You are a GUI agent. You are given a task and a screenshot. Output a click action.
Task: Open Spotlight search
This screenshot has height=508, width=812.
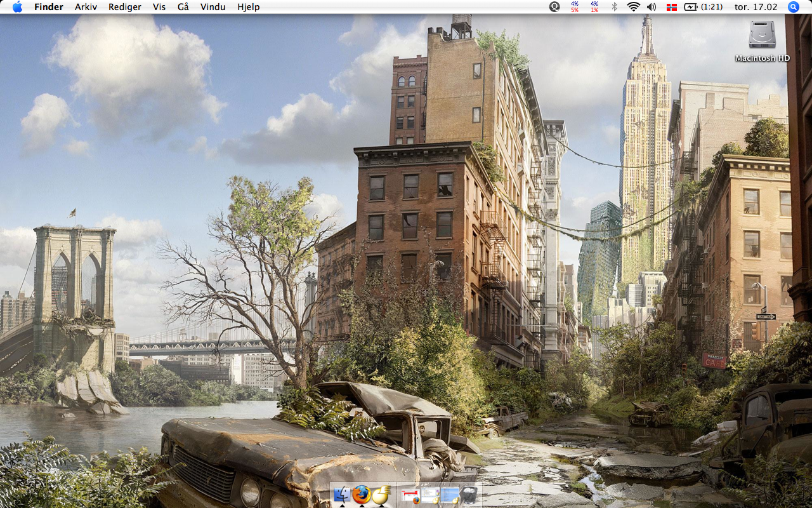pos(794,7)
